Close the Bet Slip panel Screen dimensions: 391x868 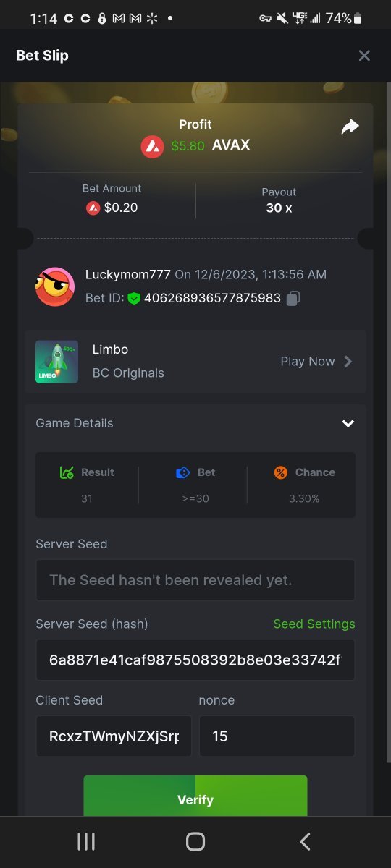click(x=364, y=56)
